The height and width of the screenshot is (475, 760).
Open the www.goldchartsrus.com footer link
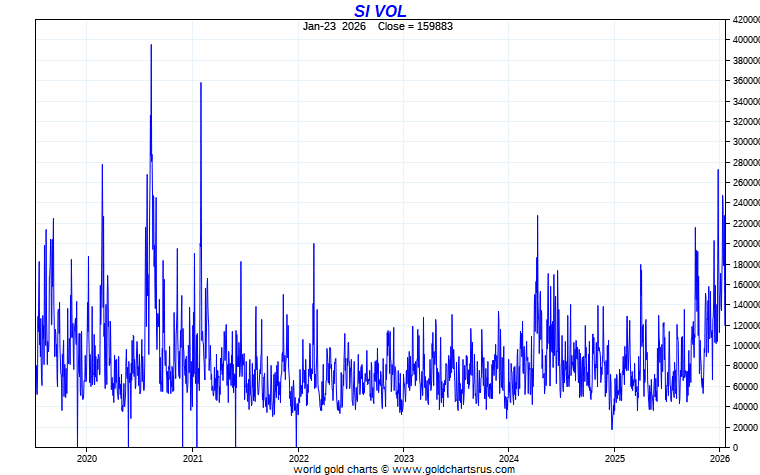click(x=453, y=469)
